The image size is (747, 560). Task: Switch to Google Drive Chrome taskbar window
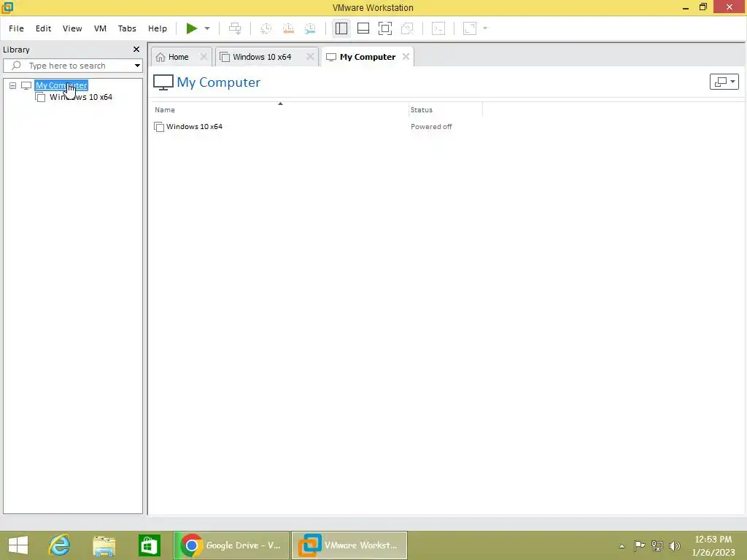coord(231,545)
